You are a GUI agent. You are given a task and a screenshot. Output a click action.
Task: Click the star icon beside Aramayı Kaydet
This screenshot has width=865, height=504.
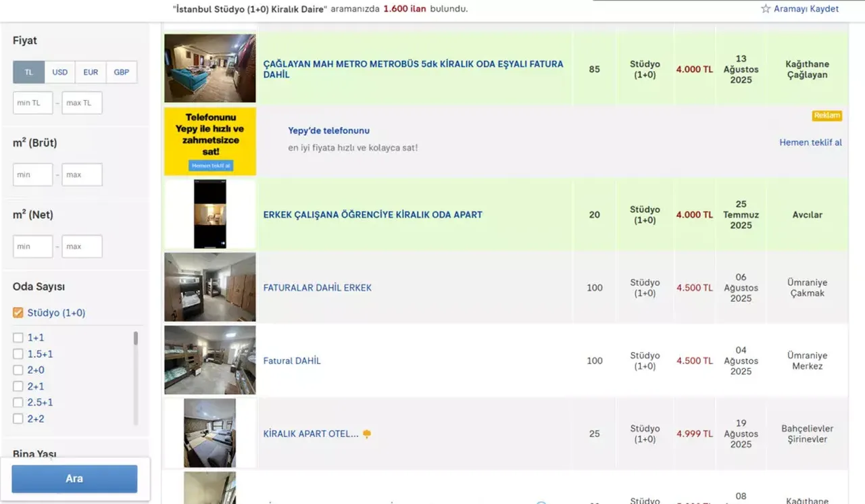(x=766, y=9)
